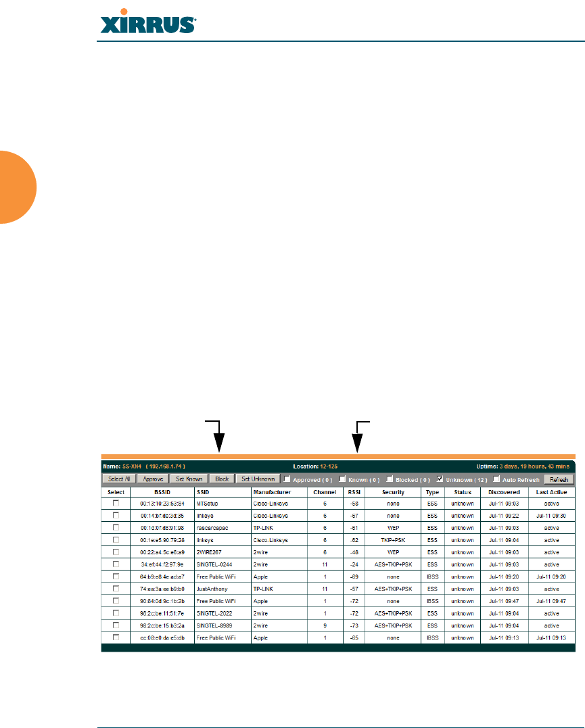Sort by the Last Active column header

point(552,492)
